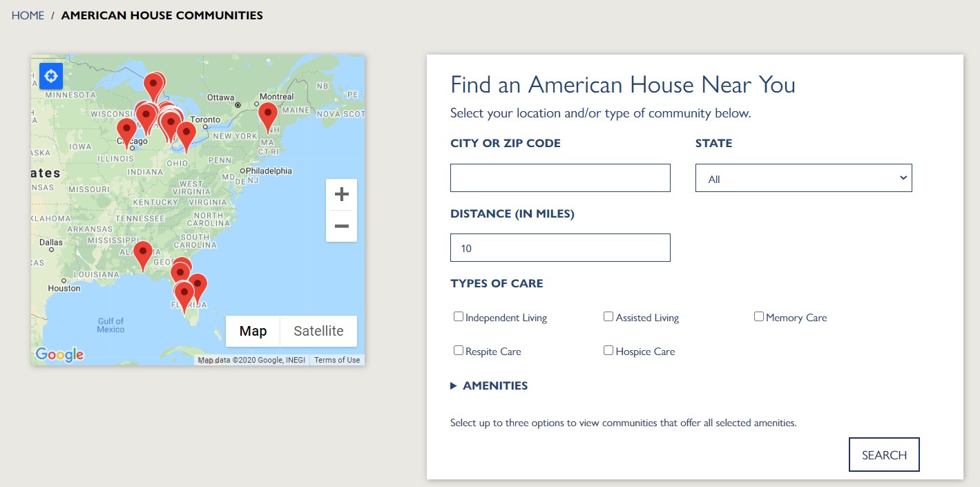This screenshot has width=980, height=487.
Task: Open the State dropdown
Action: 803,178
